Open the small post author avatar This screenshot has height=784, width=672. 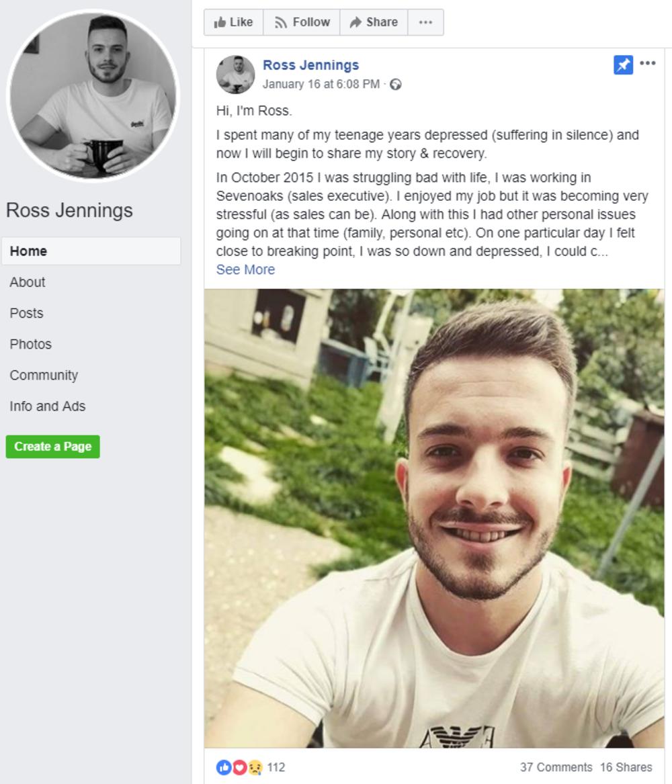point(235,75)
